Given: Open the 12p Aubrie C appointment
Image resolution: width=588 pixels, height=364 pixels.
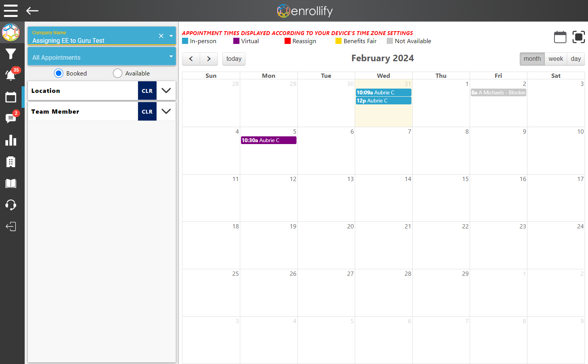Looking at the screenshot, I should 384,101.
